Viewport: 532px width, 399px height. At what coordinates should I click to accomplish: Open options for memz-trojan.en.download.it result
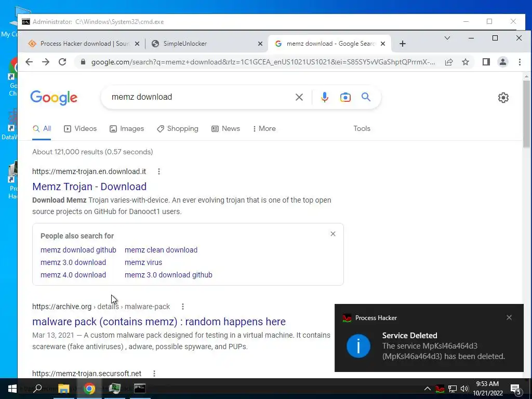click(159, 171)
